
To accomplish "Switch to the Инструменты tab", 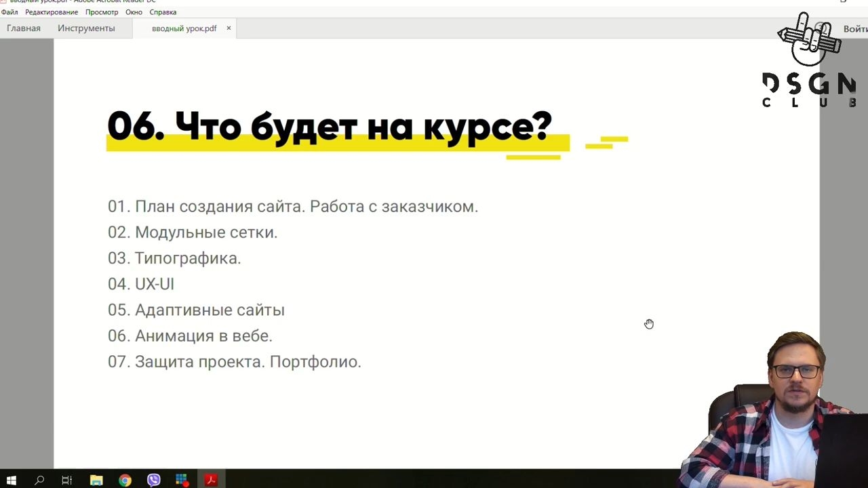I will point(86,28).
